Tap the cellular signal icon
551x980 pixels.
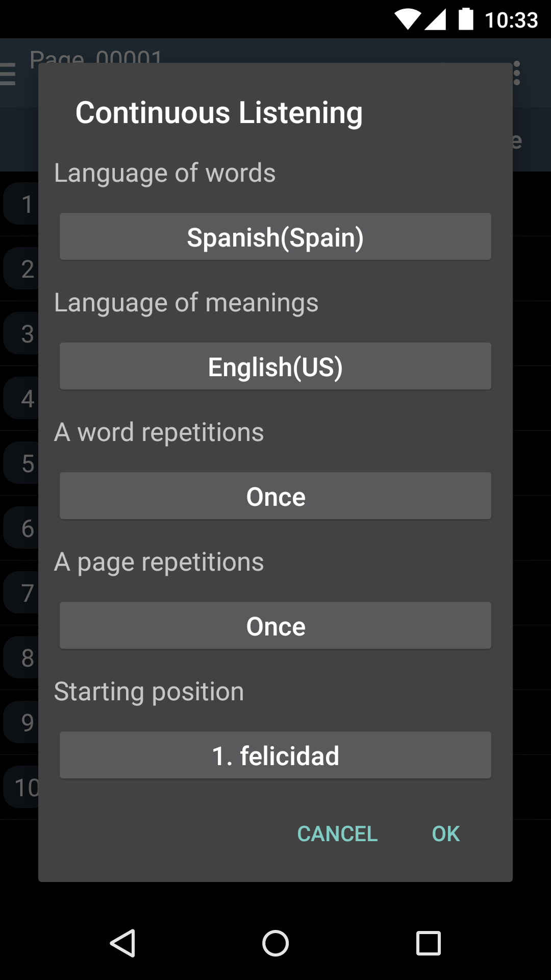point(435,19)
